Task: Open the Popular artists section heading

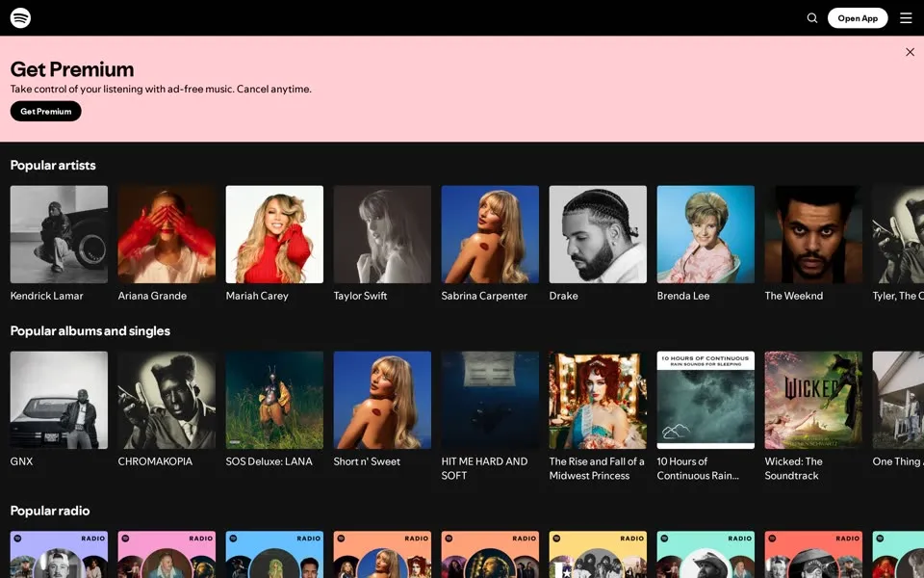Action: click(53, 165)
